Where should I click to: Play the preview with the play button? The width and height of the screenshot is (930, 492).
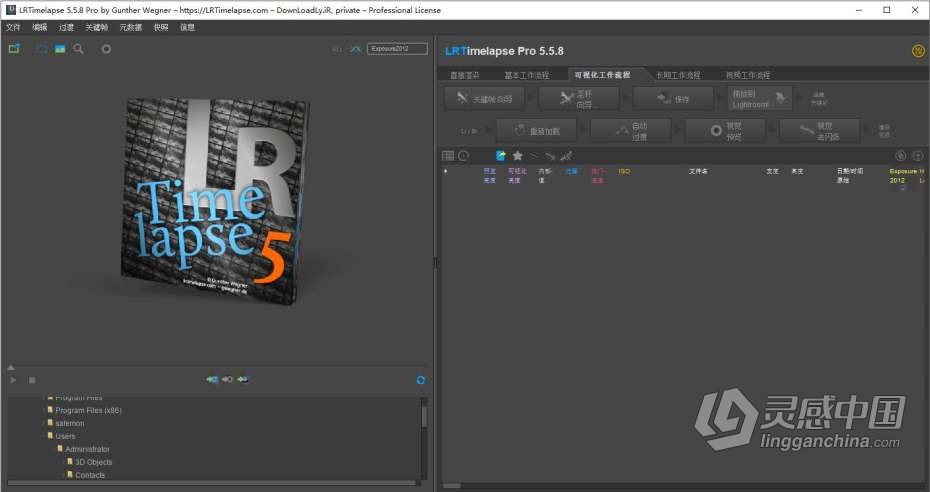[x=13, y=380]
